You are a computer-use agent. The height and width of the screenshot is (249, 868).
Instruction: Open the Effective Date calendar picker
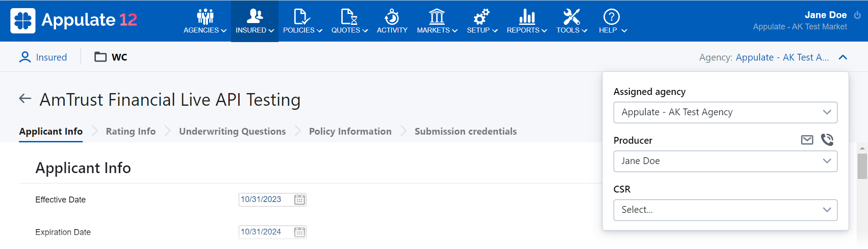299,199
